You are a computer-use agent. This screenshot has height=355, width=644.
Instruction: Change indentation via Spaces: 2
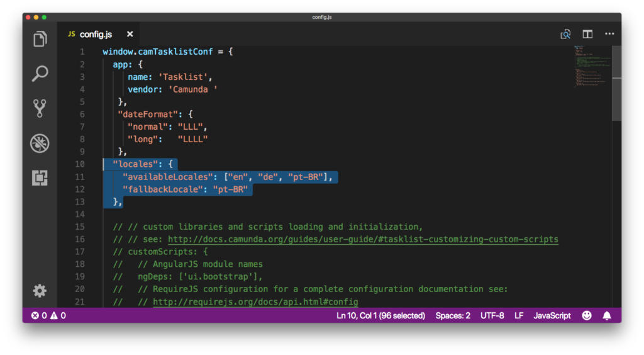[453, 315]
